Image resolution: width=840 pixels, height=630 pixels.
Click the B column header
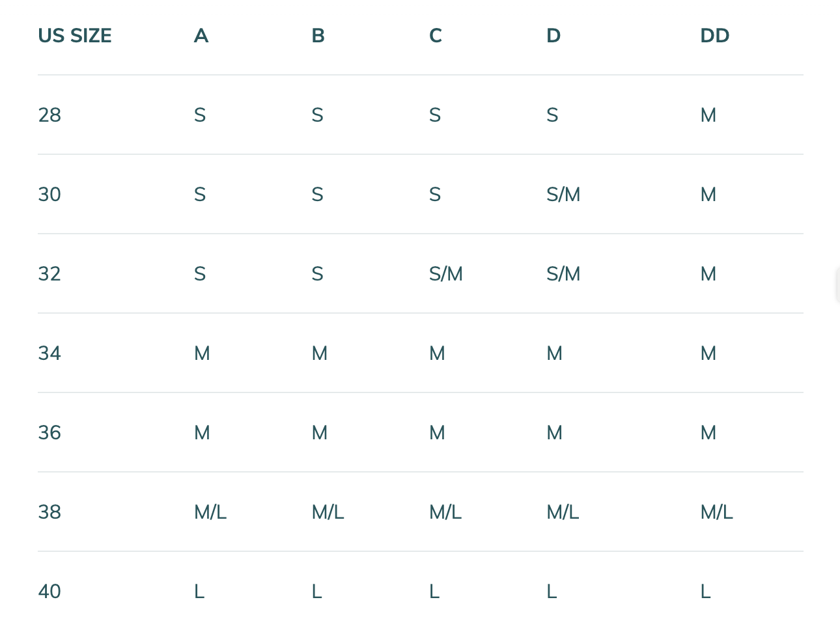coord(318,36)
